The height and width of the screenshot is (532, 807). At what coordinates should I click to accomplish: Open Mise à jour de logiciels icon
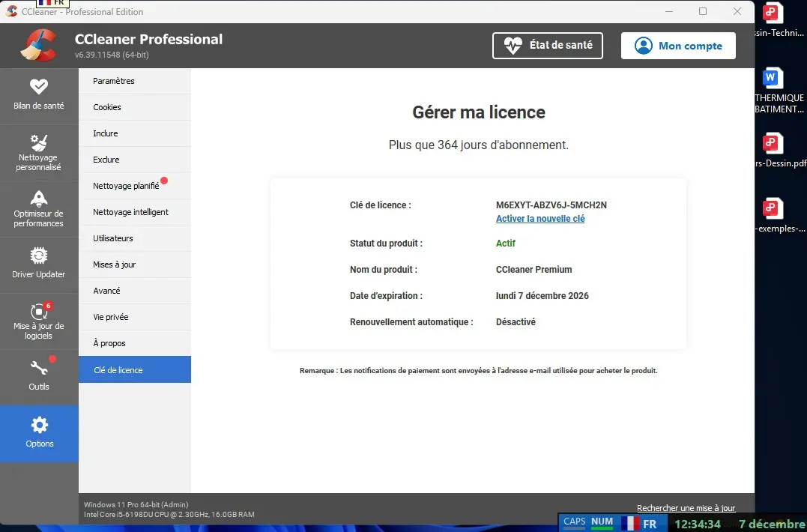tap(40, 311)
